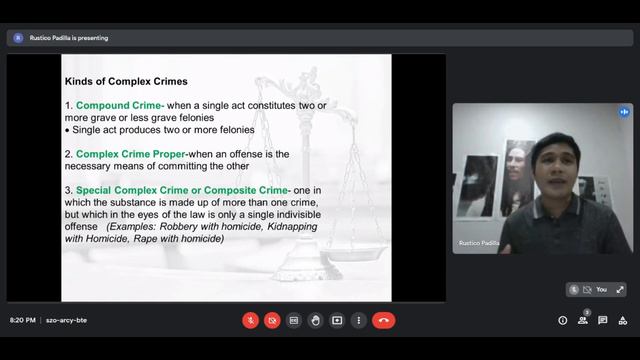Click the 'You' label in self-view
Viewport: 640px width, 360px height.
click(x=602, y=289)
